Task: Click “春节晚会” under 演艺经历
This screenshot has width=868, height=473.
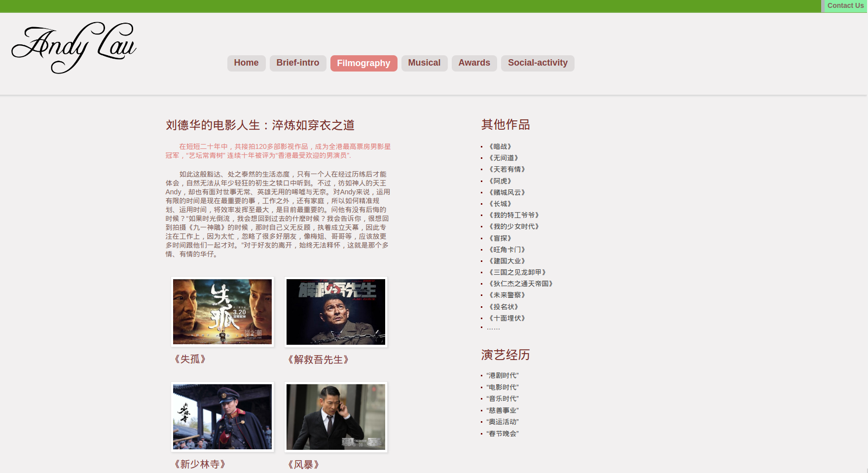Action: click(503, 434)
